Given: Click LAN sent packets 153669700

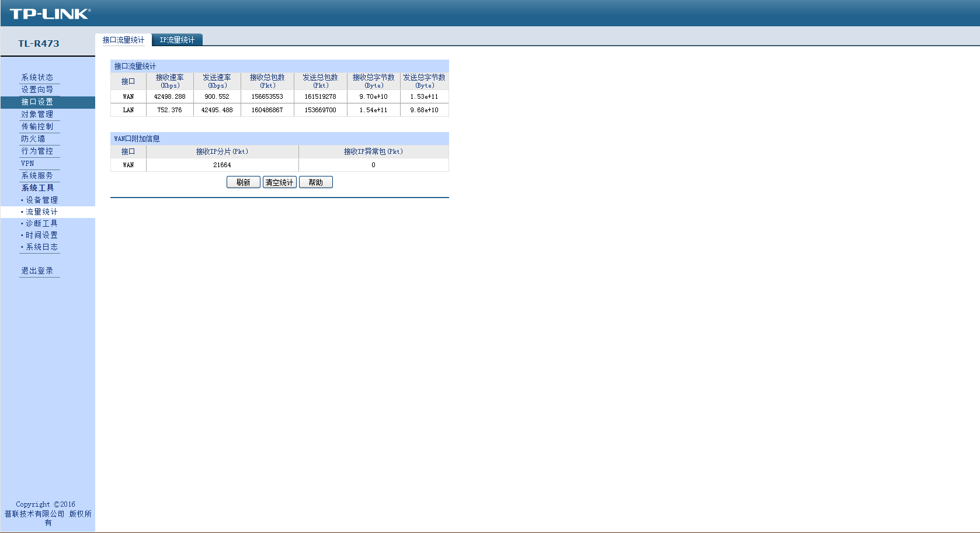Looking at the screenshot, I should (321, 110).
